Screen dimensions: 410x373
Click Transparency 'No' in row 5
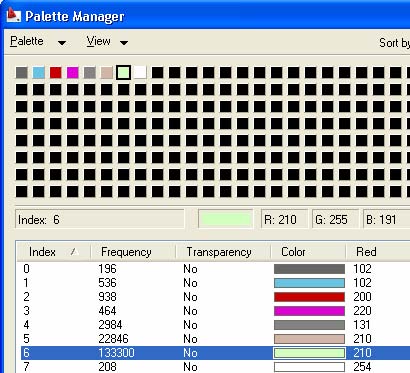(190, 339)
